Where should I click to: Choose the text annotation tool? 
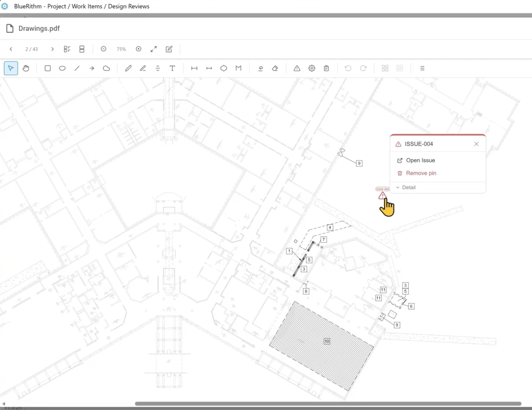pos(172,68)
